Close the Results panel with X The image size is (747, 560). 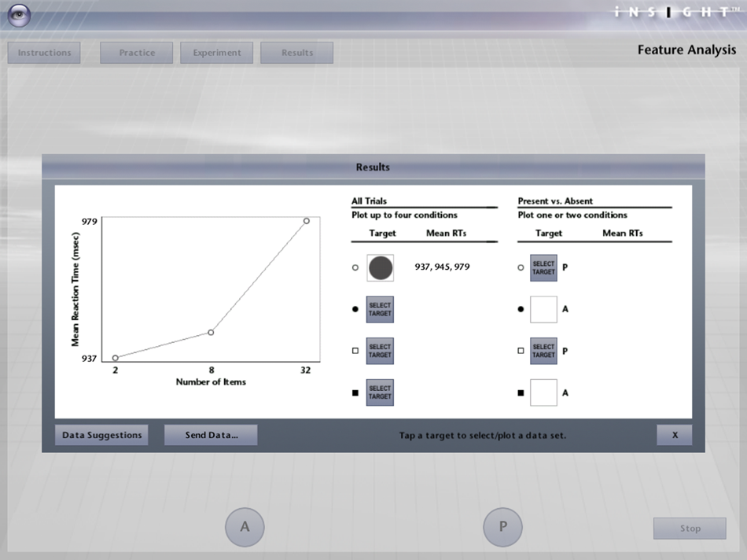click(x=675, y=435)
